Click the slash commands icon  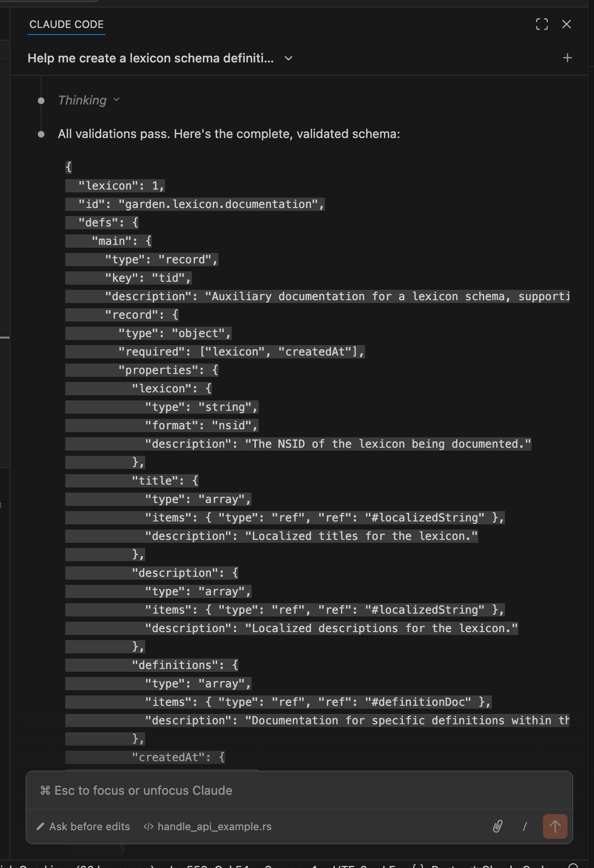[x=525, y=826]
